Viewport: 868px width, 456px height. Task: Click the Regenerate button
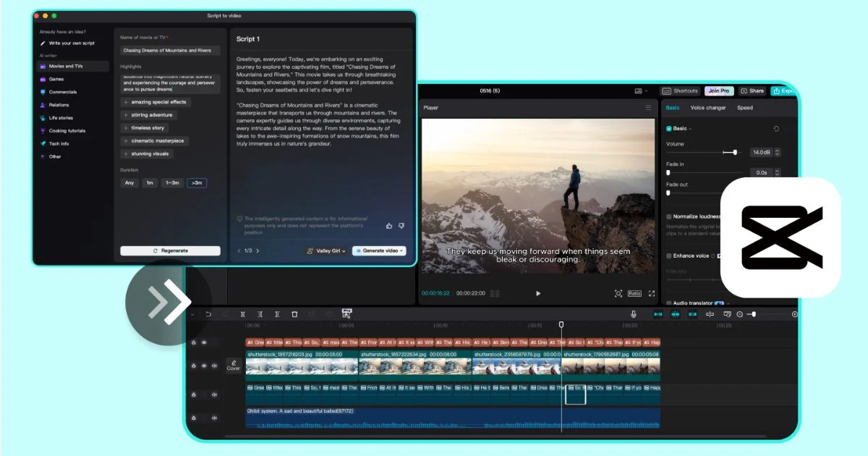tap(170, 250)
